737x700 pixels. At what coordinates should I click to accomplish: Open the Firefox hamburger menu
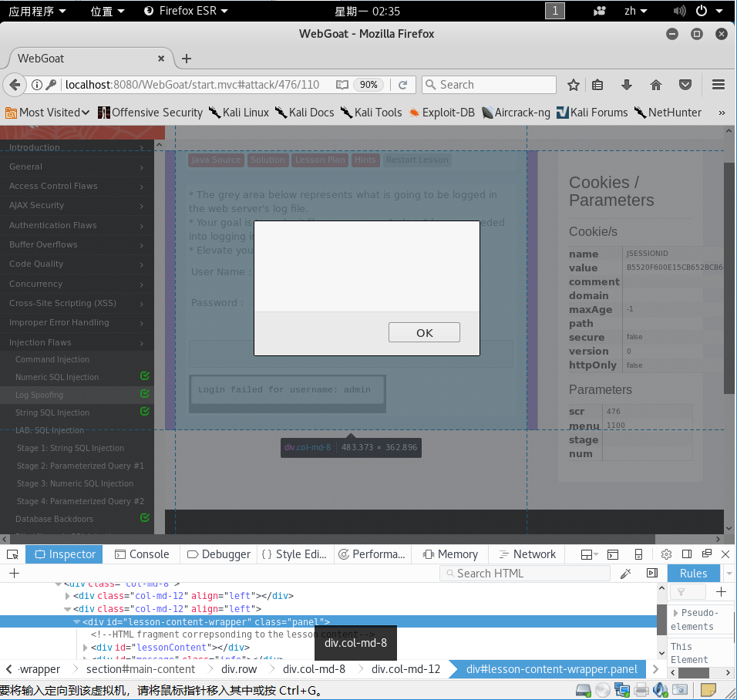tap(718, 85)
